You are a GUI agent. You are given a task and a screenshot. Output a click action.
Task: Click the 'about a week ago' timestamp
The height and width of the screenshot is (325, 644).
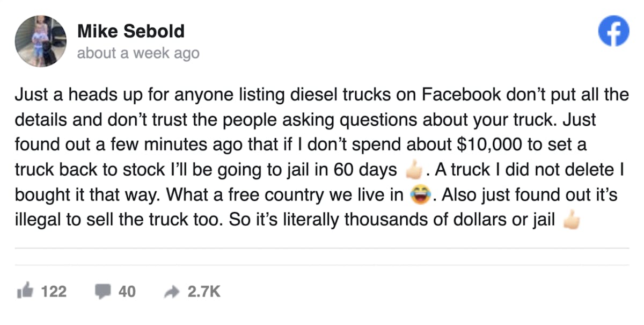click(138, 53)
